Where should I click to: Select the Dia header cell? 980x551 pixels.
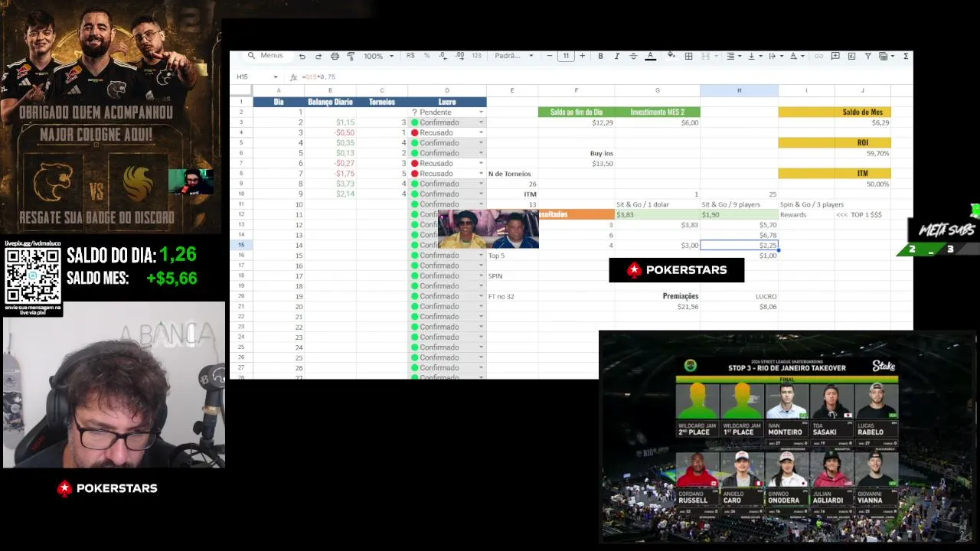(x=279, y=102)
